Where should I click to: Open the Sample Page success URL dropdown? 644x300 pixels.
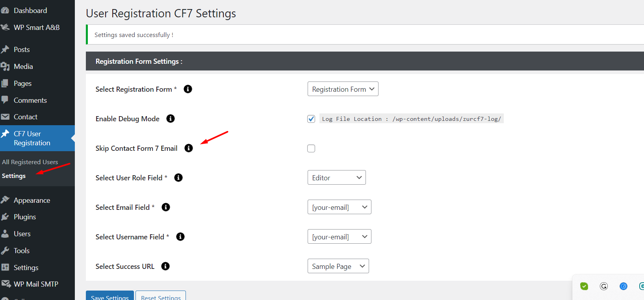pyautogui.click(x=338, y=266)
